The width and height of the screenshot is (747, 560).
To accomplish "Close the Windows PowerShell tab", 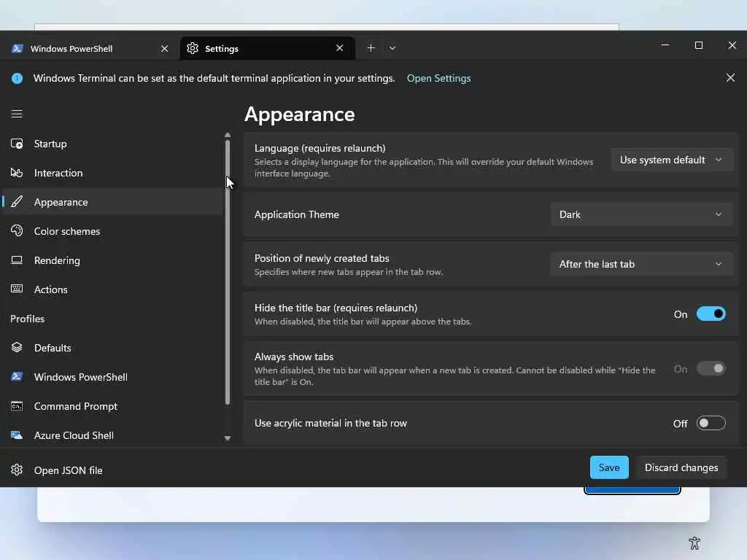I will point(164,49).
